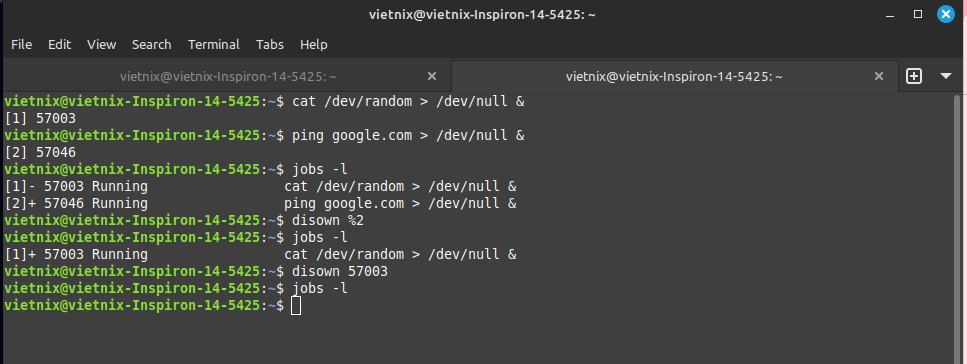The height and width of the screenshot is (364, 967).
Task: Expand the tab list dropdown arrow
Action: [946, 76]
